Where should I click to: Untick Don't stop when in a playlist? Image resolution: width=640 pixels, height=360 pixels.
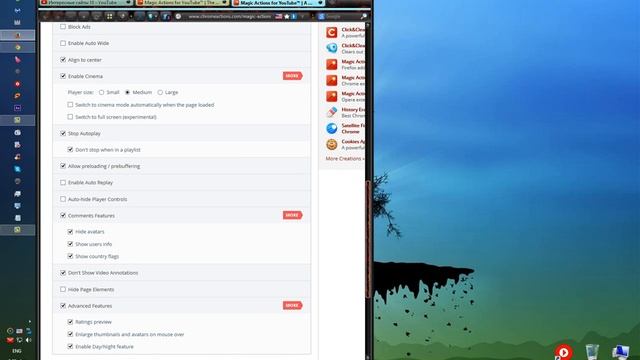pyautogui.click(x=70, y=150)
